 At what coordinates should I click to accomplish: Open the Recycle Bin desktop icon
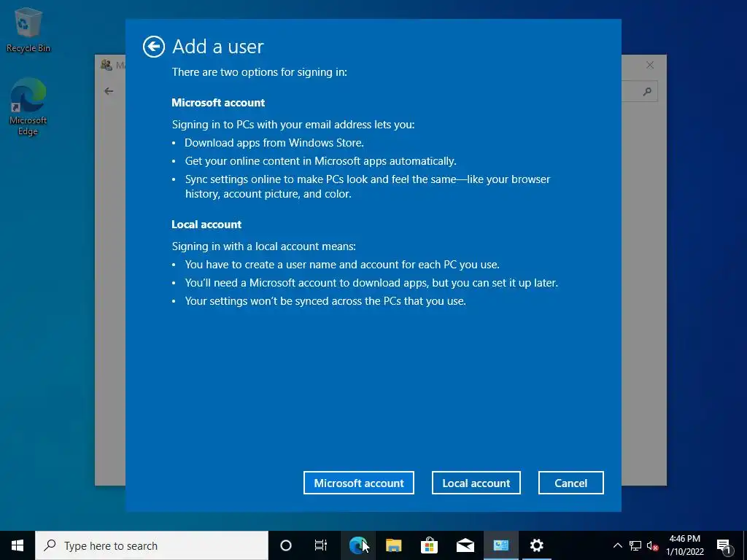tap(28, 30)
